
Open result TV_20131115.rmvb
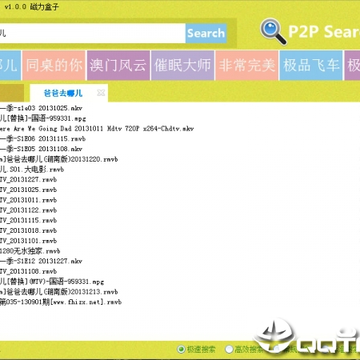click(x=28, y=221)
